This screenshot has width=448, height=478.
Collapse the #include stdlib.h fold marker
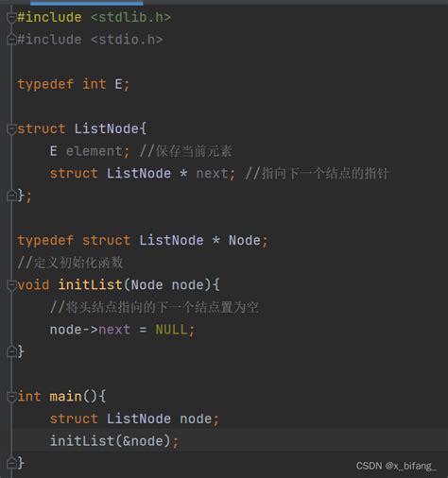(x=11, y=17)
